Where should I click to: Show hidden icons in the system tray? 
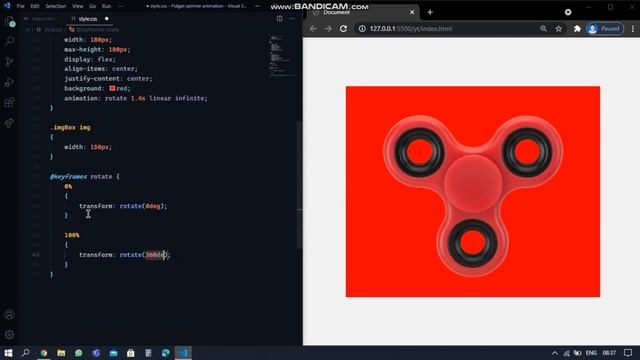[x=555, y=353]
